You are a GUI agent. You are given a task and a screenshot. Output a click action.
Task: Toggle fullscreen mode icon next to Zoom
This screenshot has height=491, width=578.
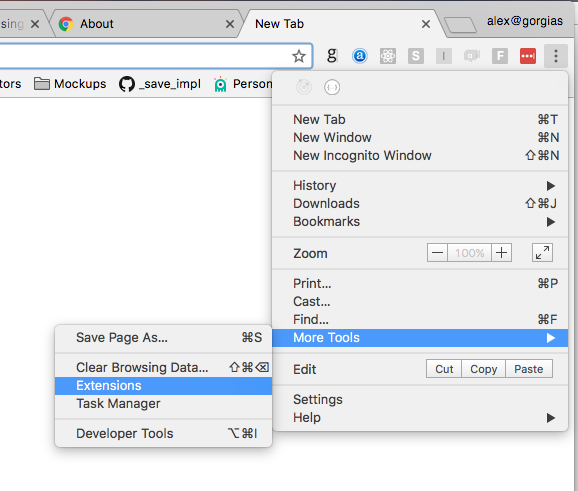tap(542, 253)
